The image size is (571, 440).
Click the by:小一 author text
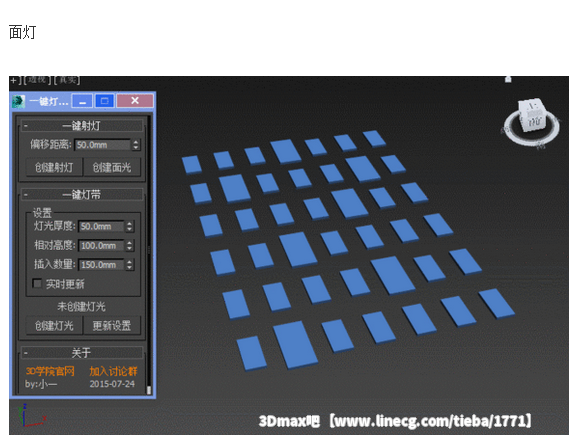41,384
